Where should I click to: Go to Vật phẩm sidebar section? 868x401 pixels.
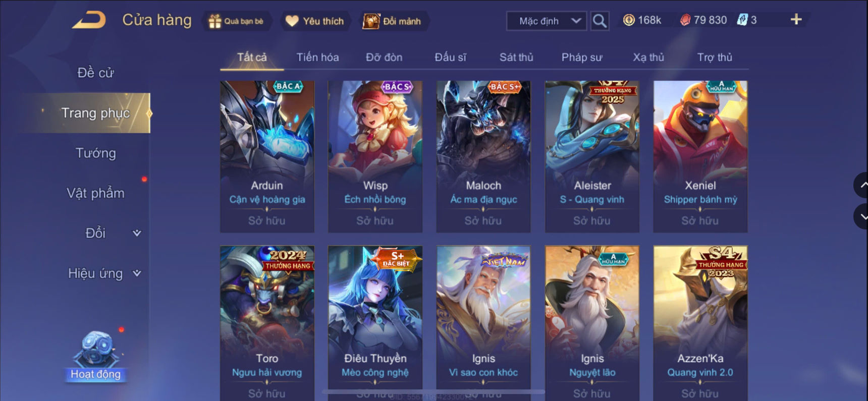(x=96, y=193)
